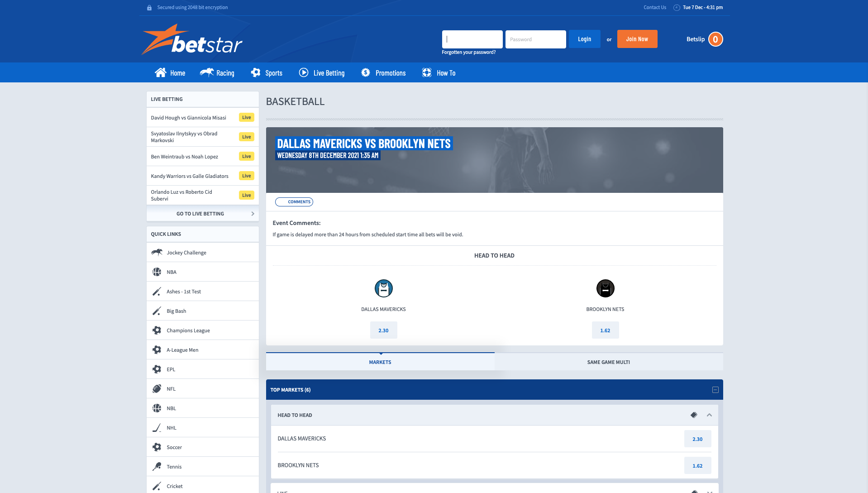
Task: Open the Racing menu
Action: coord(217,72)
